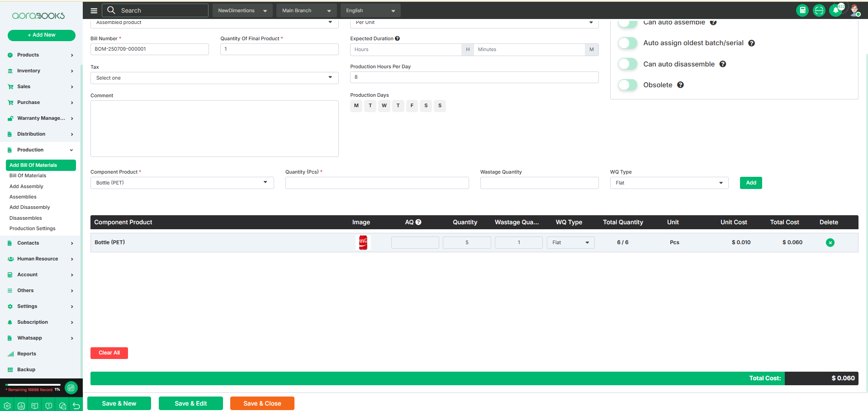Open the calculator icon in top bar
The width and height of the screenshot is (868, 411).
coord(802,10)
